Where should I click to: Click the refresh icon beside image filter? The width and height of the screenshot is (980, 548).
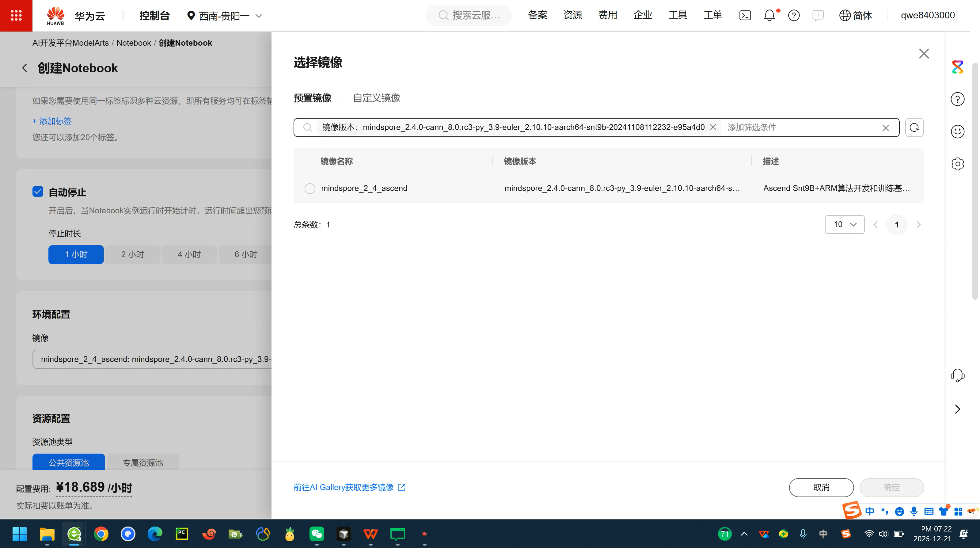pyautogui.click(x=914, y=127)
